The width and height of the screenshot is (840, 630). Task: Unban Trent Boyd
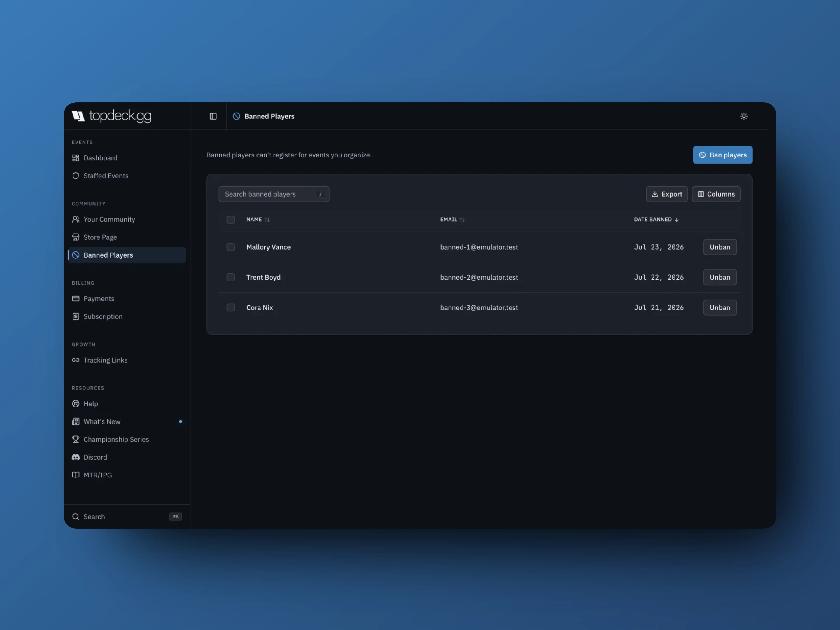[x=720, y=277]
